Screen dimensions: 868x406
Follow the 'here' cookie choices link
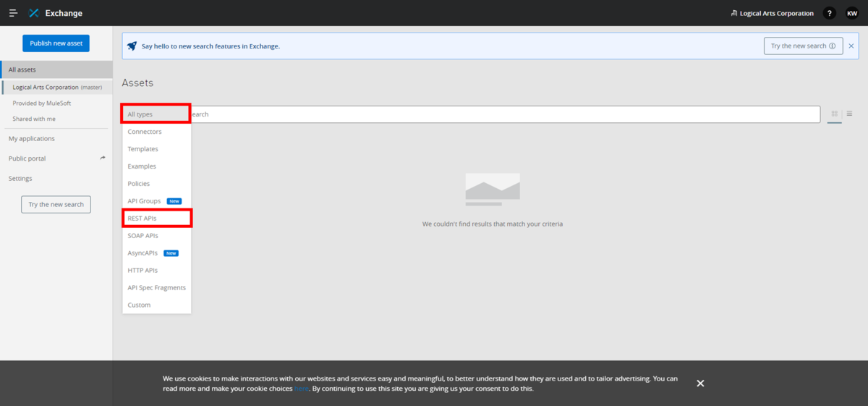pos(301,389)
